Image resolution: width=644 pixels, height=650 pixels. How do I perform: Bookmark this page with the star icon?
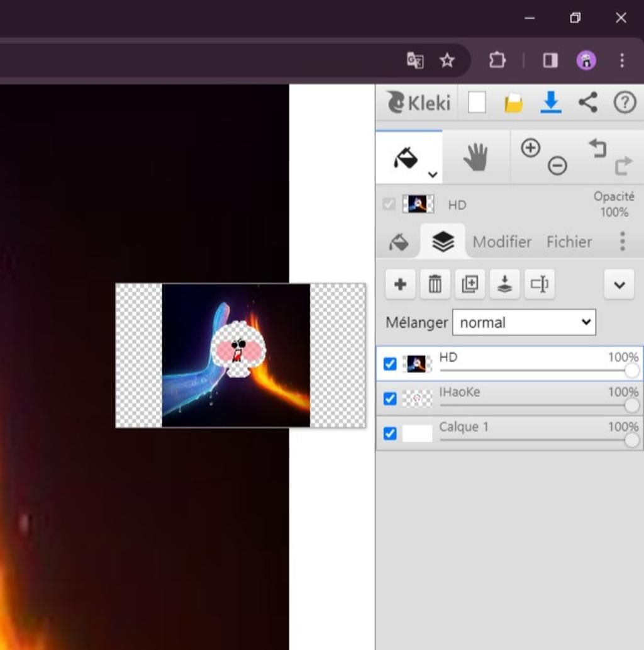click(x=447, y=60)
